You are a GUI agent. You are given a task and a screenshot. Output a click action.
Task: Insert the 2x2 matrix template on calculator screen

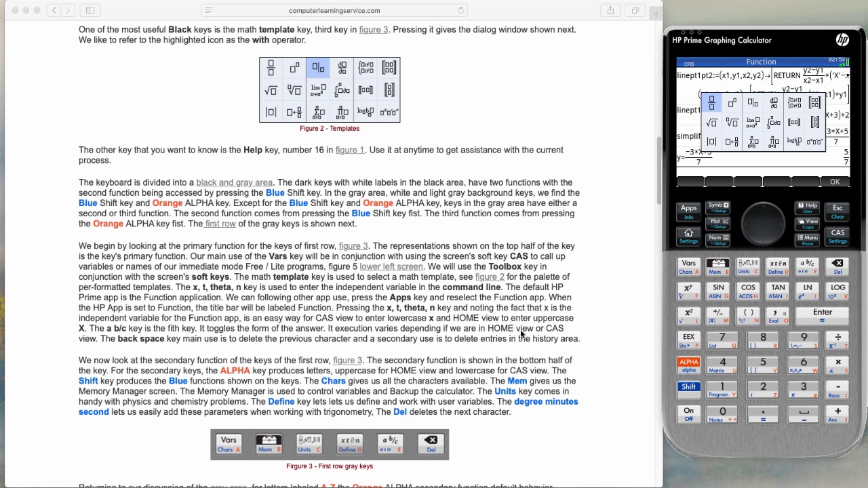(x=814, y=103)
